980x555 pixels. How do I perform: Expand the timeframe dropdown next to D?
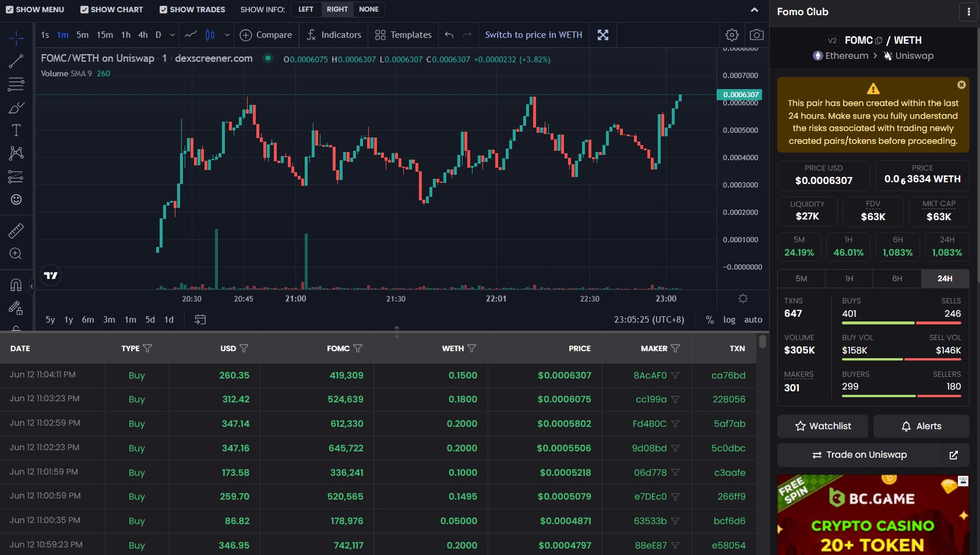click(x=171, y=35)
